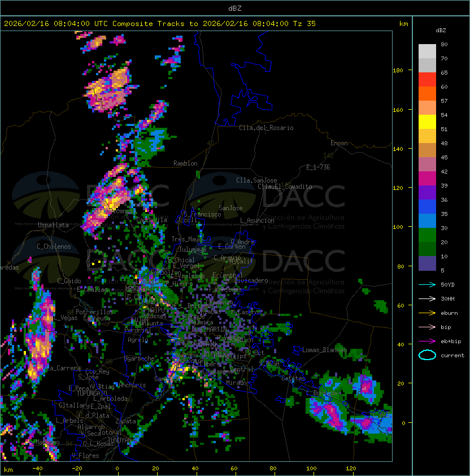Viewport: 470px width, 476px height.
Task: Click the 'eburn' legend label
Action: click(x=449, y=313)
